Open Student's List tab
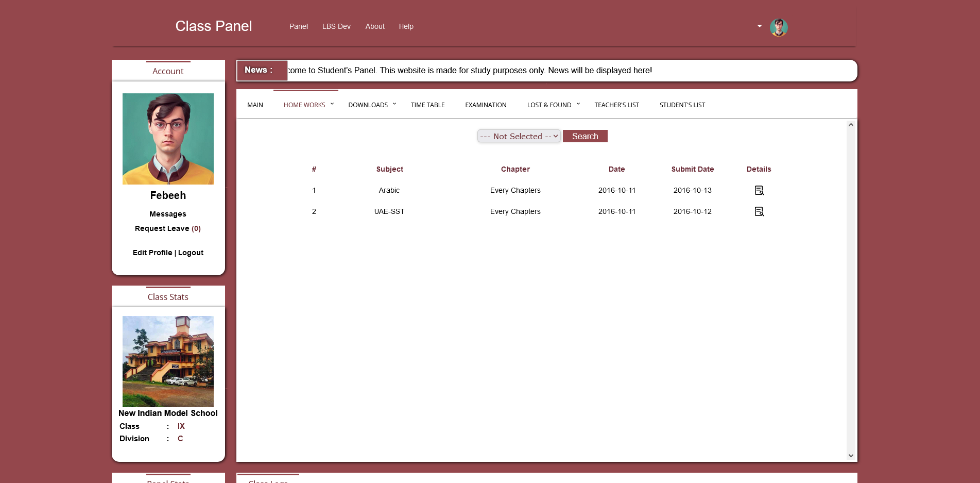The width and height of the screenshot is (980, 483). click(x=682, y=105)
